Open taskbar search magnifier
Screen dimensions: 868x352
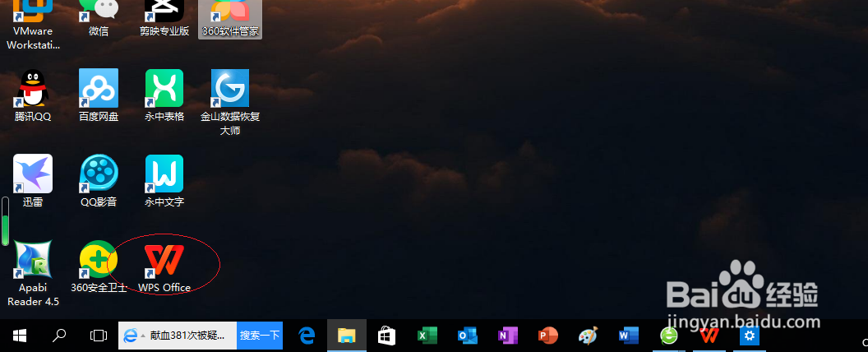pos(58,335)
